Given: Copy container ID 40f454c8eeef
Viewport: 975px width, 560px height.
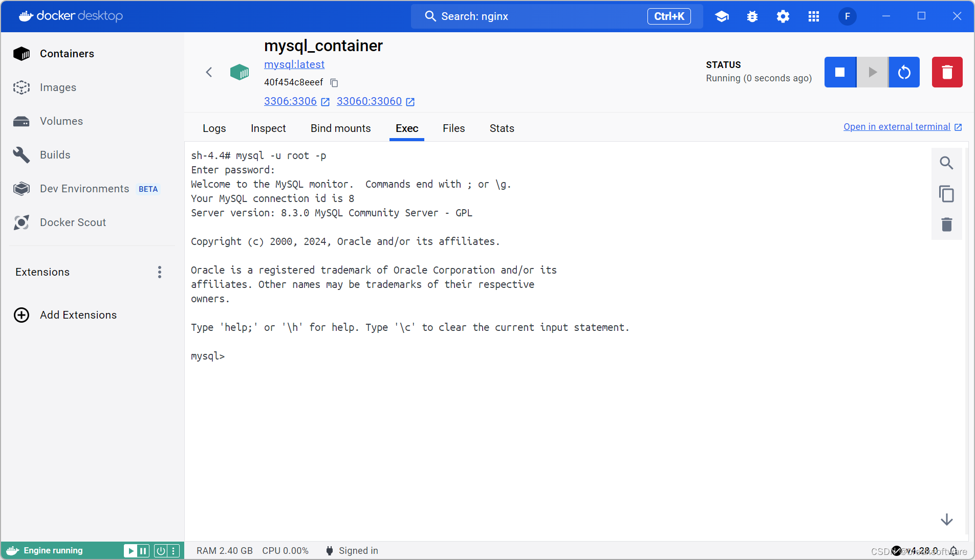Looking at the screenshot, I should pyautogui.click(x=334, y=83).
